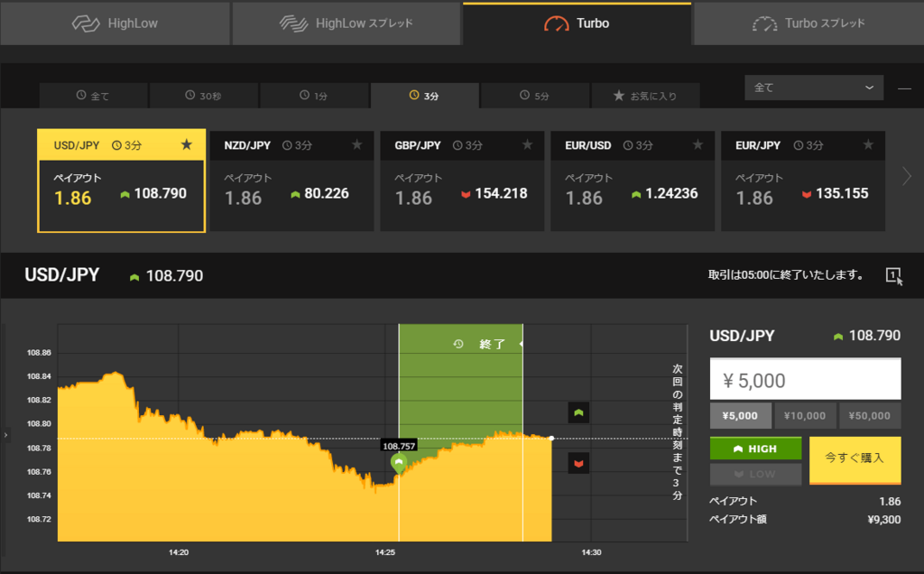Viewport: 924px width, 574px height.
Task: Expand more currency pairs with the right chevron
Action: click(x=908, y=178)
